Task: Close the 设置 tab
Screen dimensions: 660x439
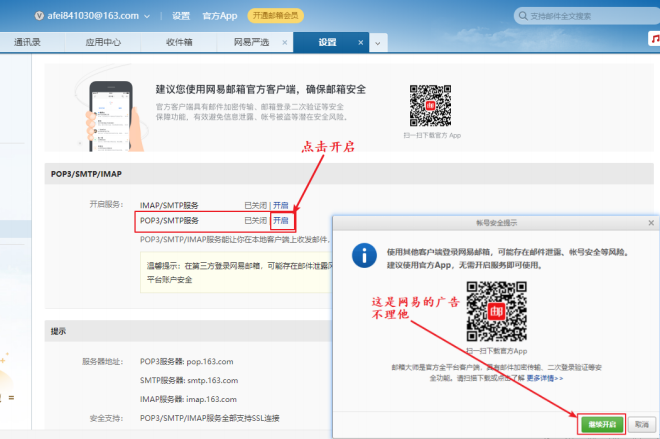Action: pyautogui.click(x=359, y=43)
